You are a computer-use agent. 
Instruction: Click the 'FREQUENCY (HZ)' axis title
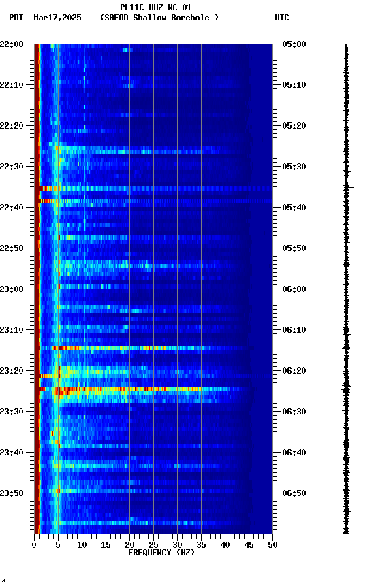[161, 553]
